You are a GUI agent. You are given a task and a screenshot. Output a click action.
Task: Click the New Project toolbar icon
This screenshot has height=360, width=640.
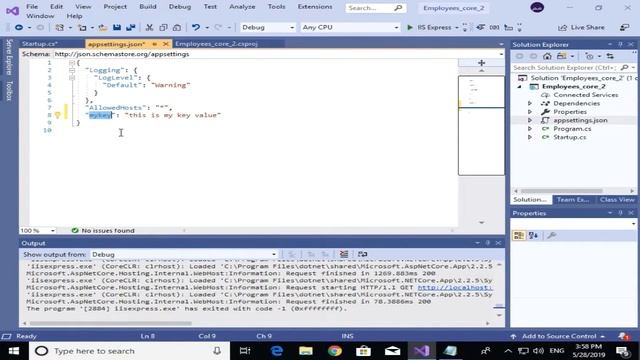[x=60, y=27]
